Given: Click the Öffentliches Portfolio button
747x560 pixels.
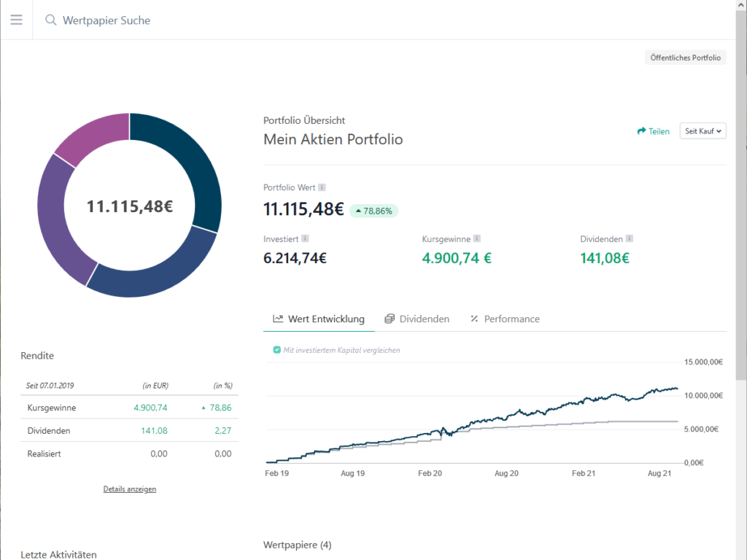Looking at the screenshot, I should tap(685, 58).
